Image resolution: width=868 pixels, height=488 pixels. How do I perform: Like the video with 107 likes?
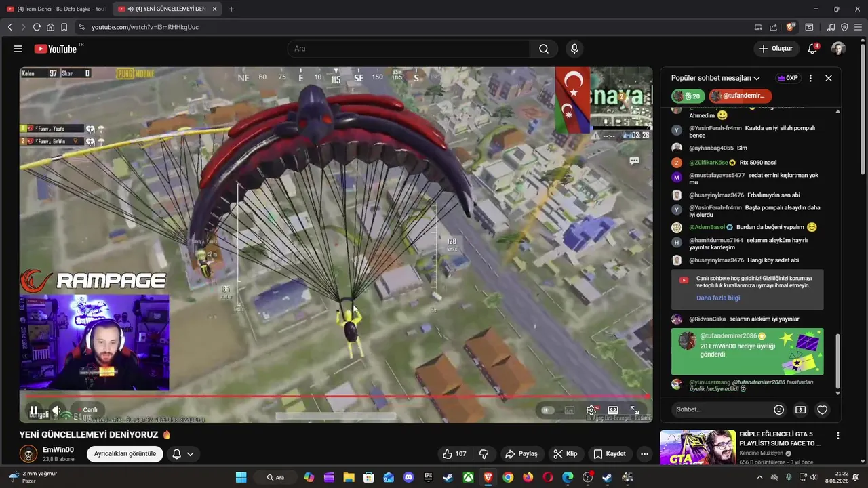[454, 454]
